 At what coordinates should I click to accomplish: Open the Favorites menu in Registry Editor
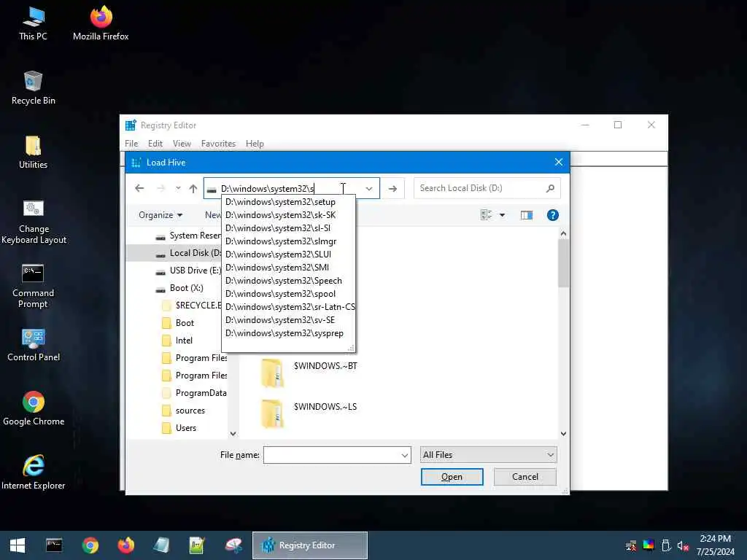tap(218, 144)
